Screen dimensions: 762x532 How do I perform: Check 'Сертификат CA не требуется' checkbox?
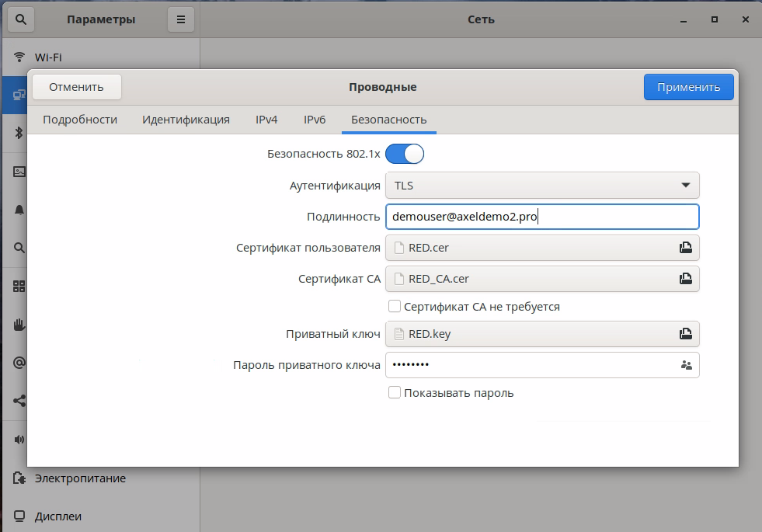pos(395,307)
